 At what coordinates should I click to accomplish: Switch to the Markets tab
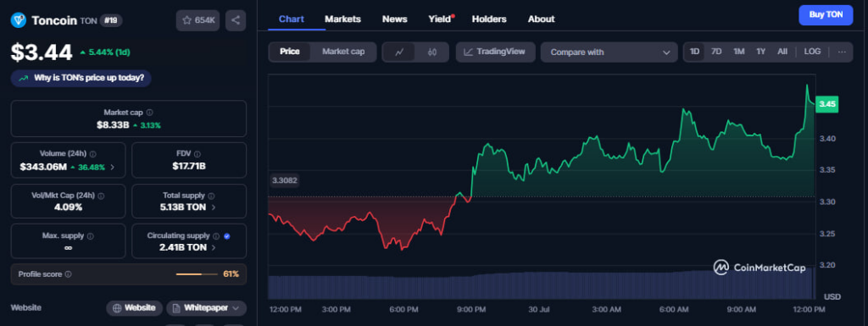(342, 19)
